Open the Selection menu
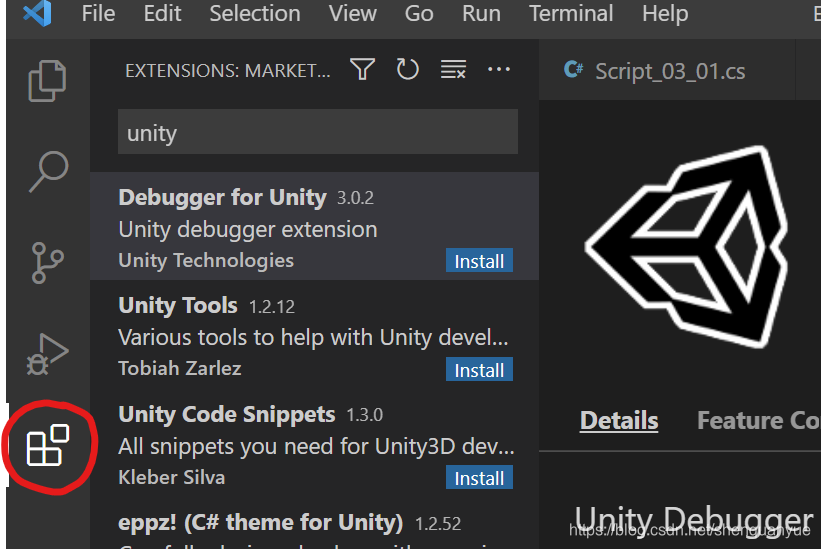Screen dimensions: 821x549 coord(255,13)
